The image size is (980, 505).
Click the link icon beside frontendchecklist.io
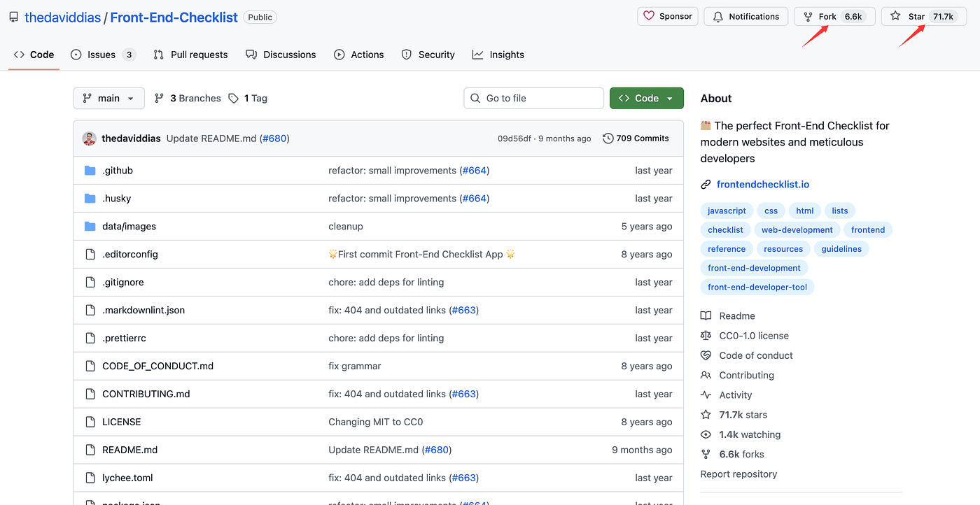click(706, 185)
